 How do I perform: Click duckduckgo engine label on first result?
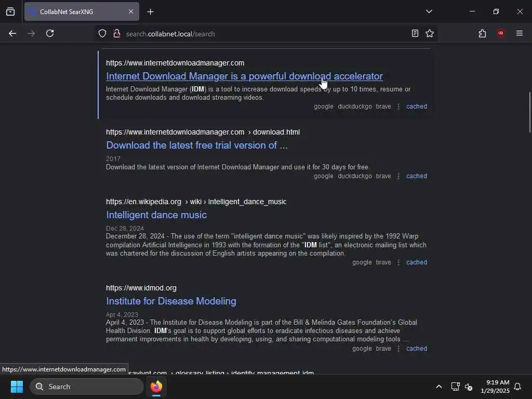[x=354, y=107]
